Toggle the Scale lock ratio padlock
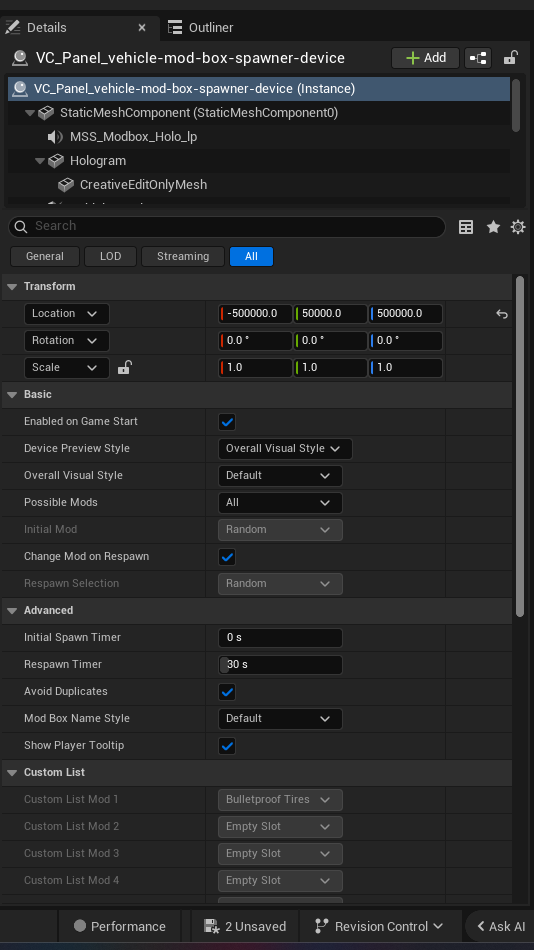This screenshot has width=534, height=950. click(x=124, y=367)
